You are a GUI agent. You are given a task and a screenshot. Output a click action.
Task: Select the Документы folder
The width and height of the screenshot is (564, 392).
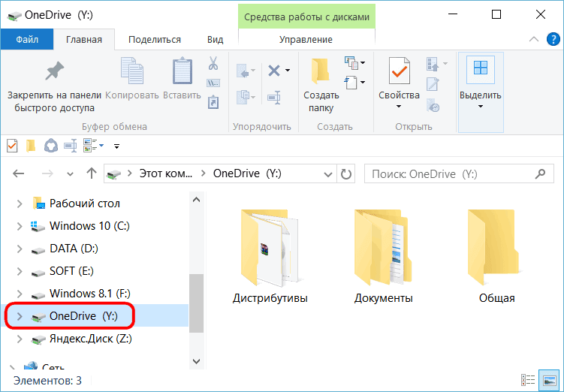tap(383, 255)
